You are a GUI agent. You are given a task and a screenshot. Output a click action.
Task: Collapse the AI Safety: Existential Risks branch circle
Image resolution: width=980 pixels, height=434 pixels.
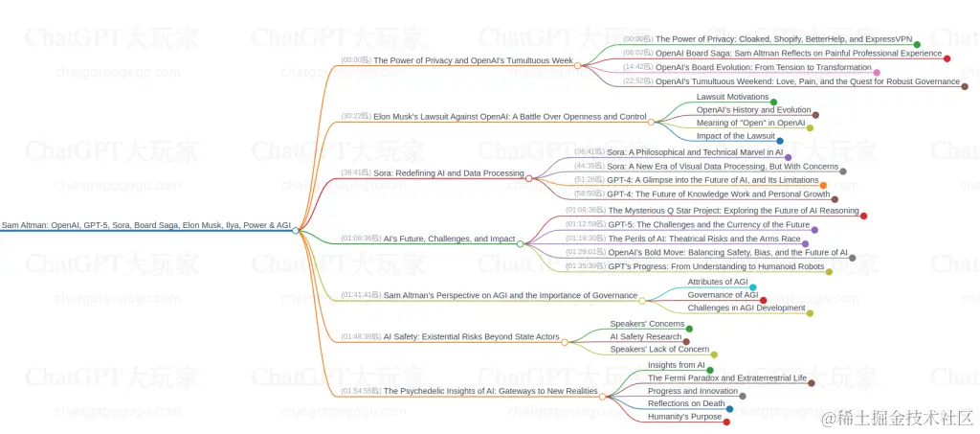point(565,342)
